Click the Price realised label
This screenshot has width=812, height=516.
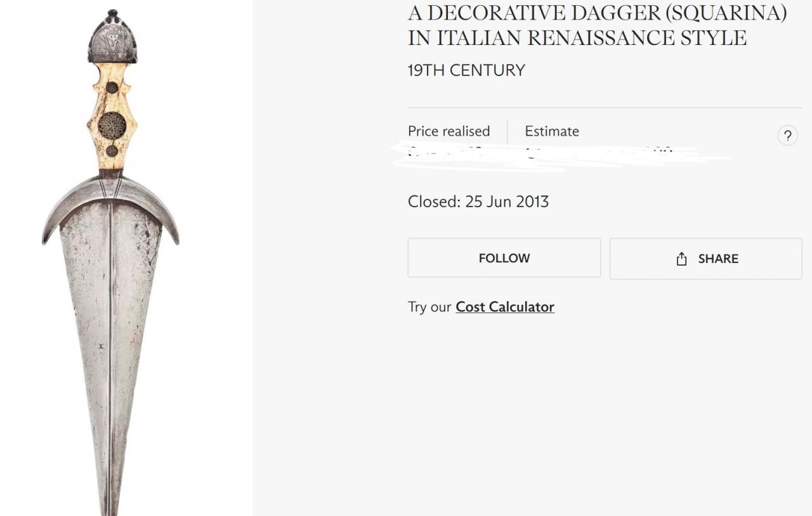pyautogui.click(x=449, y=131)
